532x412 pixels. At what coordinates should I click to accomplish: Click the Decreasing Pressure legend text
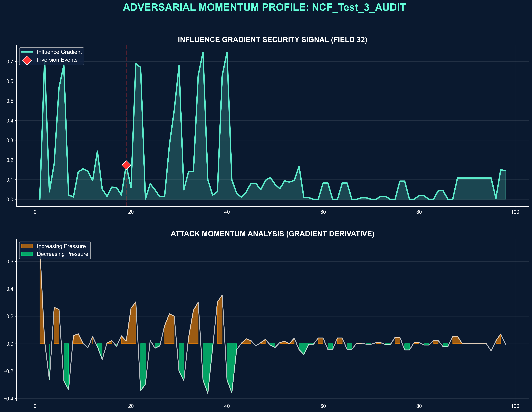62,254
